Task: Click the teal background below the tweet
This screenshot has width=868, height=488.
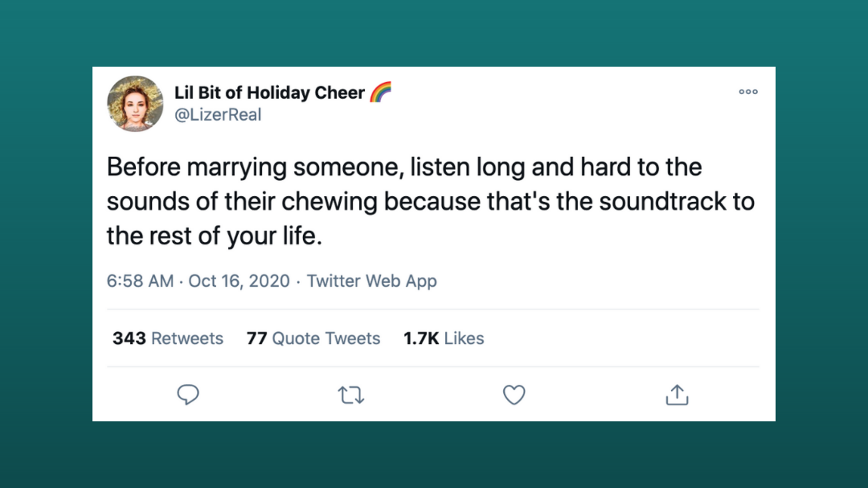Action: [434, 455]
